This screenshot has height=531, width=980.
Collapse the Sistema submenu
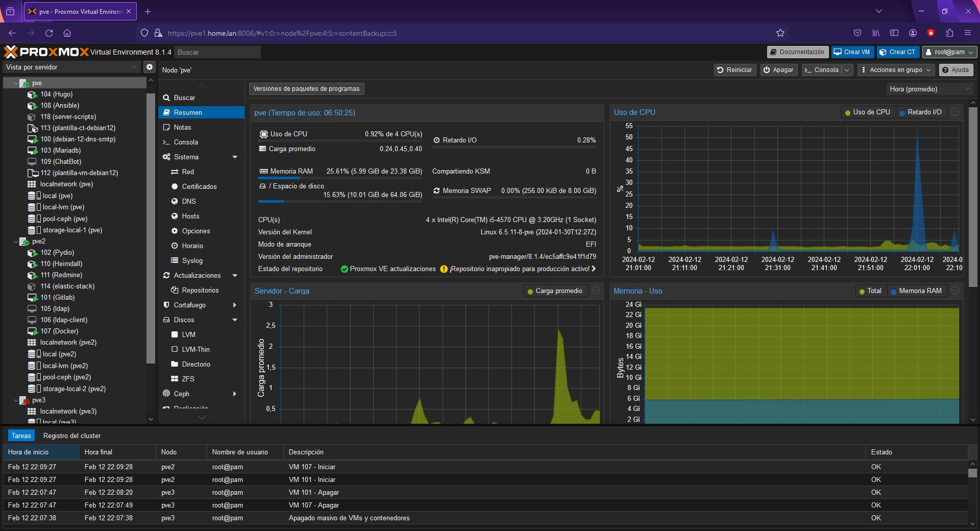tap(235, 157)
